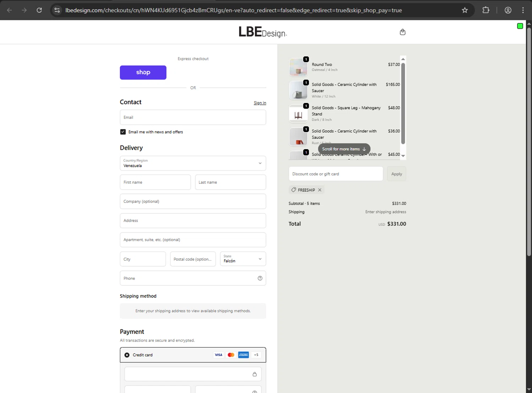The image size is (532, 393).
Task: Open site information icon in address bar
Action: (x=57, y=10)
